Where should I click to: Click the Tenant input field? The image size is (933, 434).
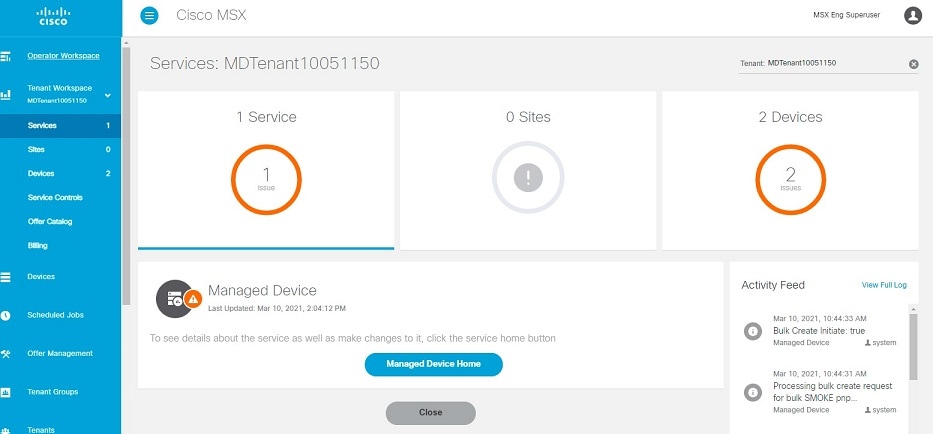coord(822,63)
